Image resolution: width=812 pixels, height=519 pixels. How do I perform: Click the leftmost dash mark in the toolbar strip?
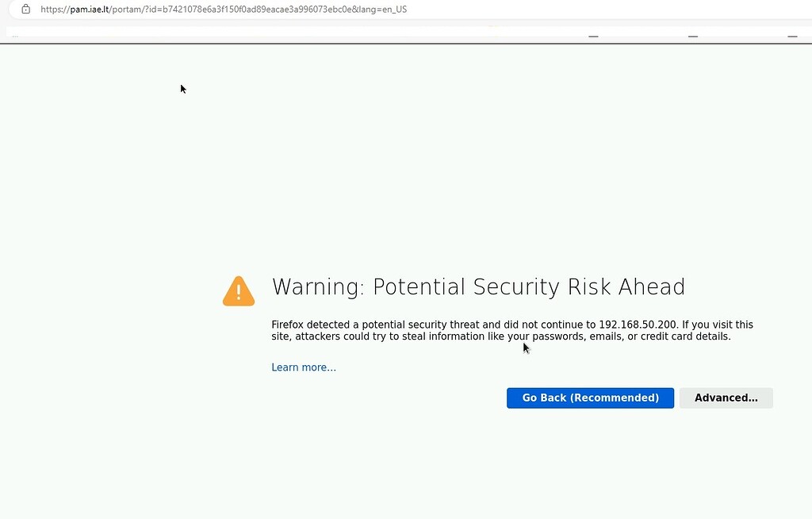[x=593, y=37]
